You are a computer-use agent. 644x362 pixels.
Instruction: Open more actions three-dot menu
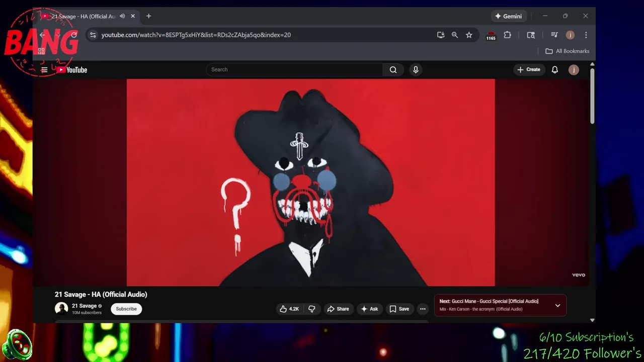point(423,309)
